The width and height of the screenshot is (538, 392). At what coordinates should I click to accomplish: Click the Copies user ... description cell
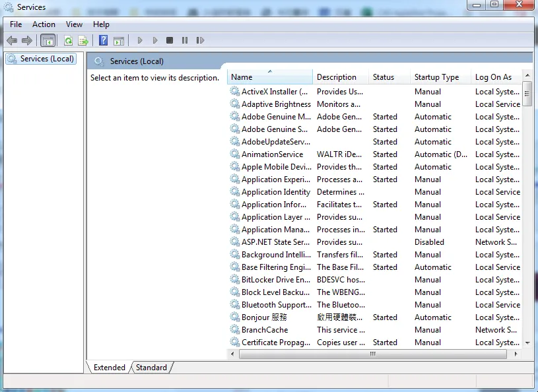341,343
